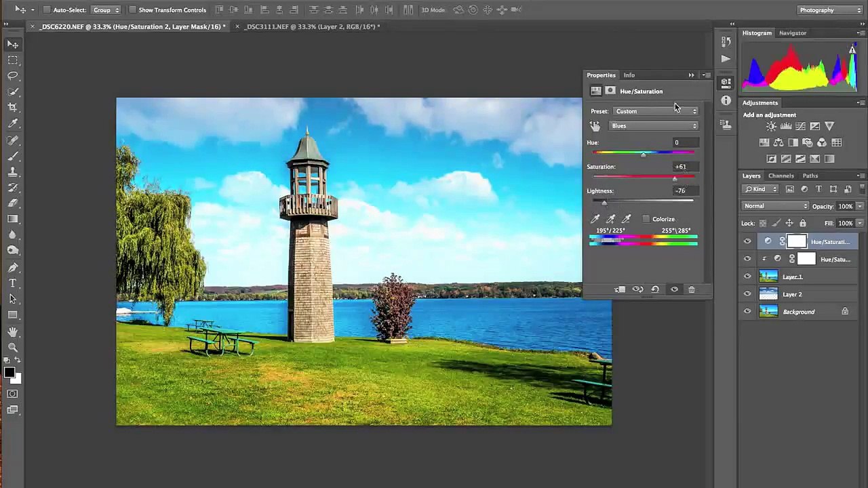Add a Brightness/Contrast adjustment
Viewport: 868px width, 488px height.
coord(771,126)
